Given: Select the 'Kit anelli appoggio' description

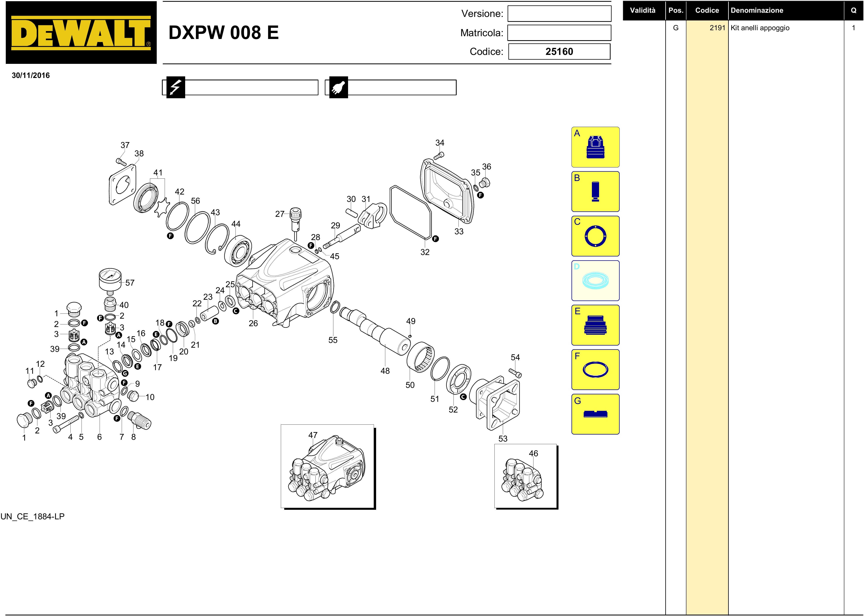Looking at the screenshot, I should point(760,28).
